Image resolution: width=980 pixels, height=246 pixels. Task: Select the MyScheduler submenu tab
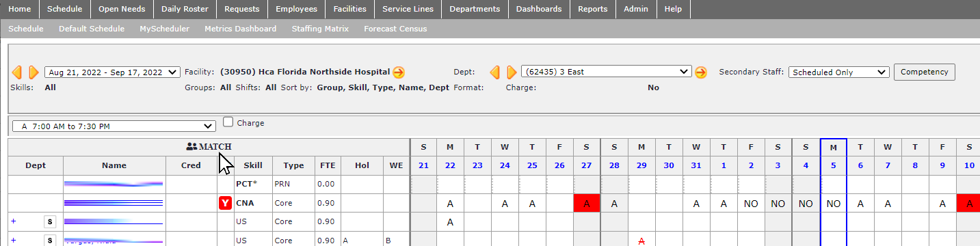164,29
